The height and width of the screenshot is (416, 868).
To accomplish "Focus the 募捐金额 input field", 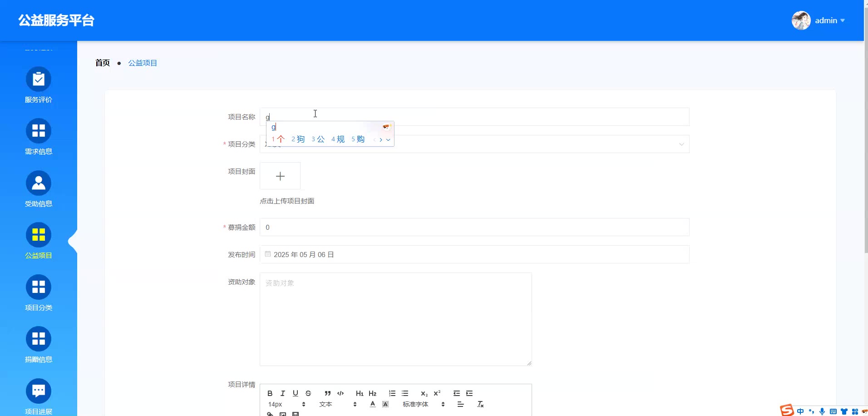I will tap(474, 227).
